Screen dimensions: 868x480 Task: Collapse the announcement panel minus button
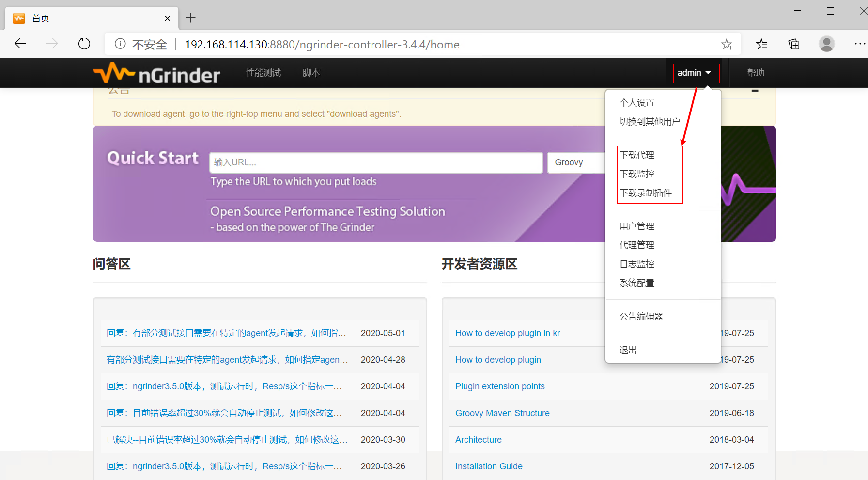(x=755, y=91)
